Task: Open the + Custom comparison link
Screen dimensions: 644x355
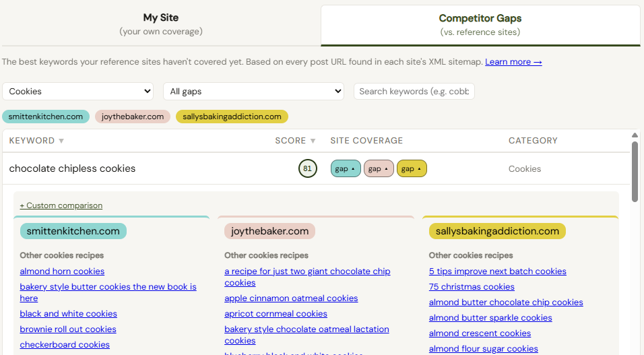Action: click(x=61, y=205)
